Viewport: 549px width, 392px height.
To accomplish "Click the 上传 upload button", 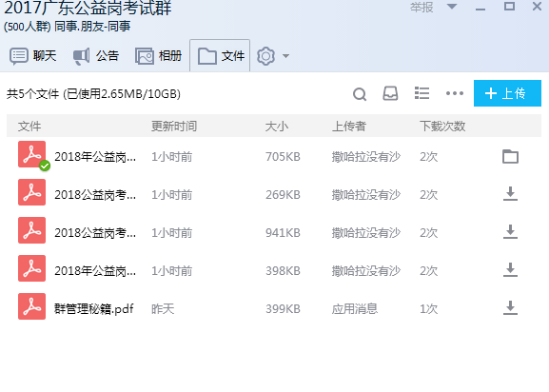I will point(507,93).
